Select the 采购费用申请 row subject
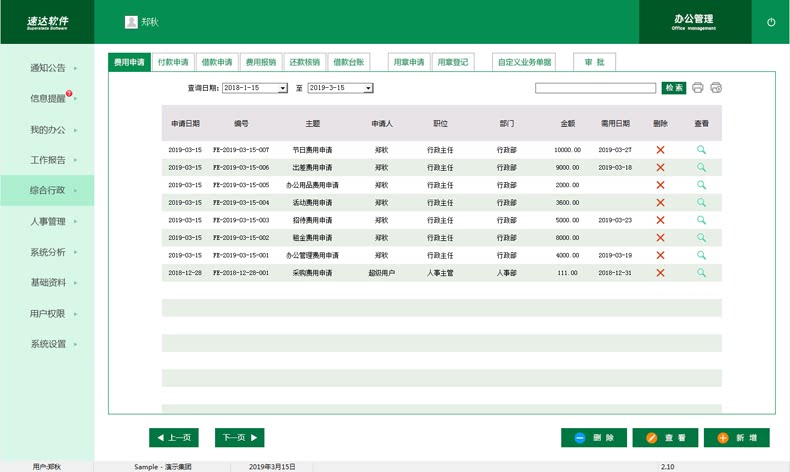This screenshot has width=790, height=472. tap(312, 273)
